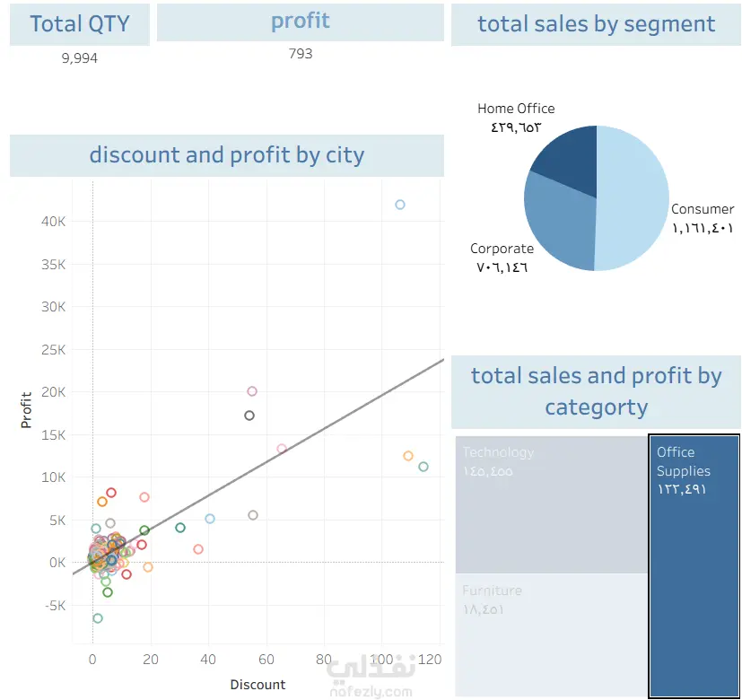Click the salmon point near discount 37
The image size is (742, 700).
click(x=198, y=548)
